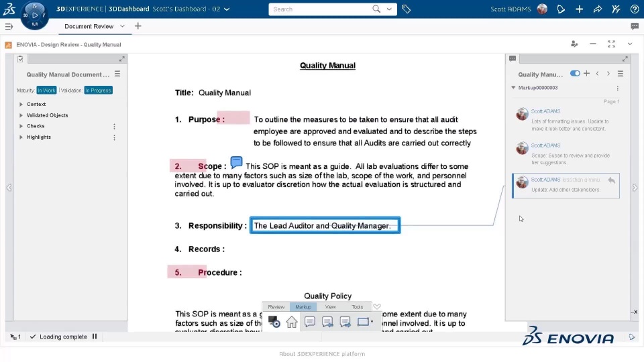Pause loading with the status bar pause icon
The height and width of the screenshot is (362, 644).
[x=95, y=337]
